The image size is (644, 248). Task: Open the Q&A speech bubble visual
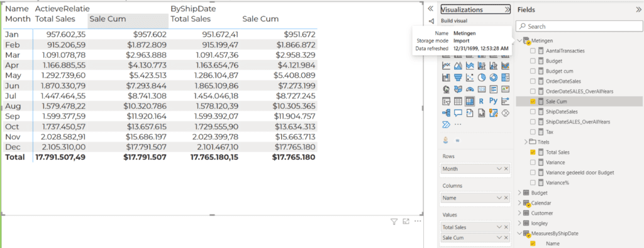coord(458,112)
